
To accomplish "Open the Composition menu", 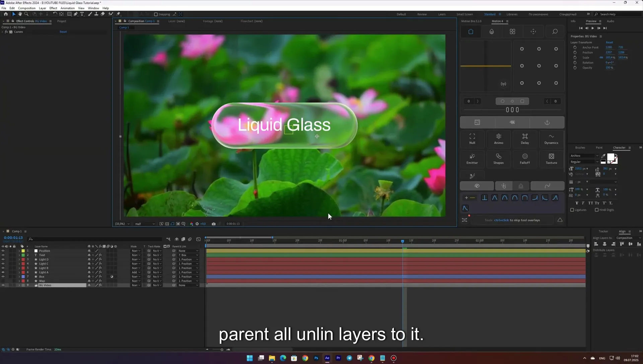I will coord(26,8).
